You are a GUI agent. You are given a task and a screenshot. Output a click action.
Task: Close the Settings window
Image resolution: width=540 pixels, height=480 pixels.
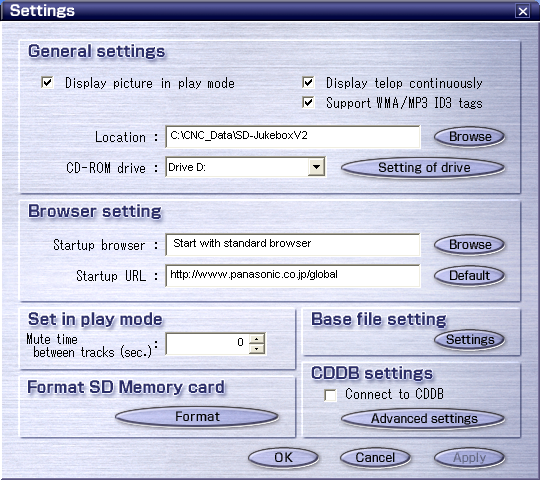pyautogui.click(x=522, y=11)
